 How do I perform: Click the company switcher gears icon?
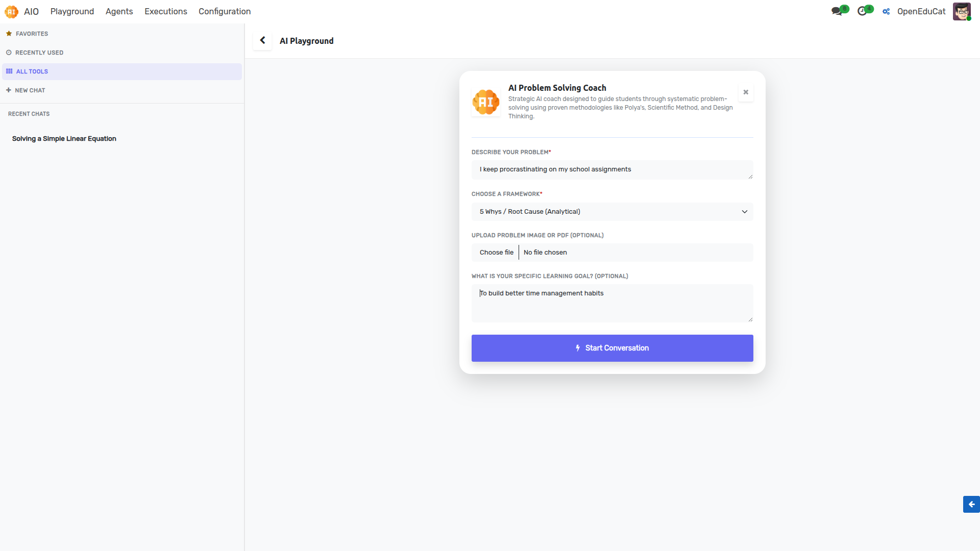click(886, 11)
